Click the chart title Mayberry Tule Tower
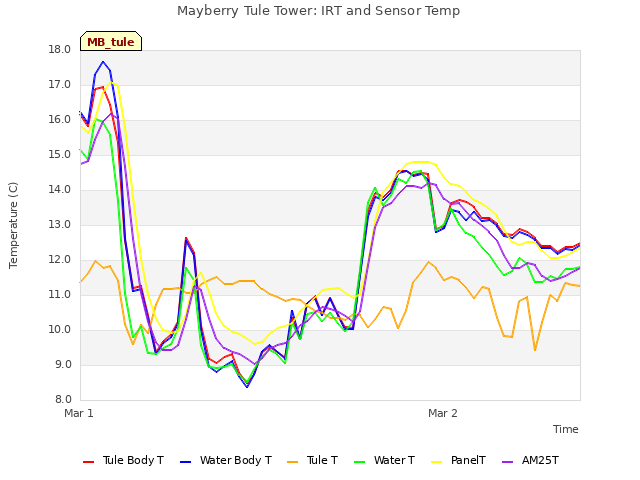 click(318, 11)
